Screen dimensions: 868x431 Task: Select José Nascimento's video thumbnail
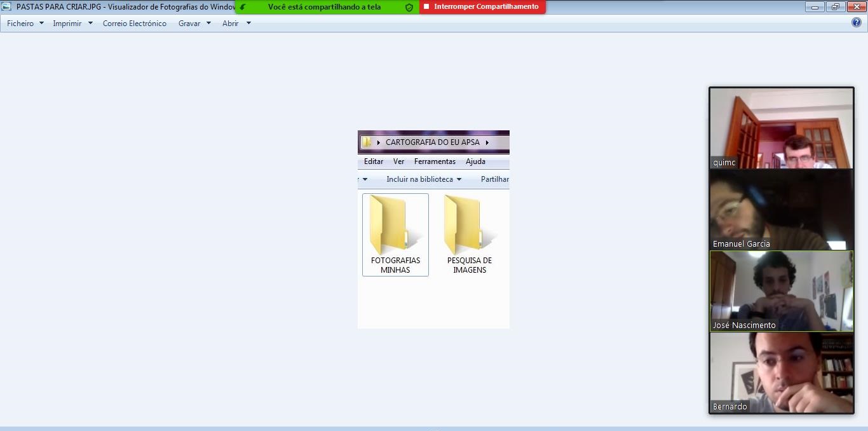(781, 291)
